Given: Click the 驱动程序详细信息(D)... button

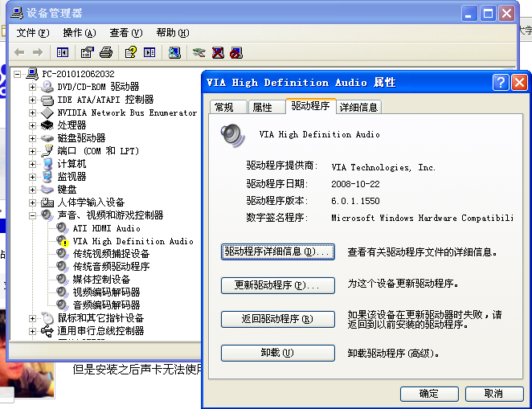Looking at the screenshot, I should [x=278, y=252].
